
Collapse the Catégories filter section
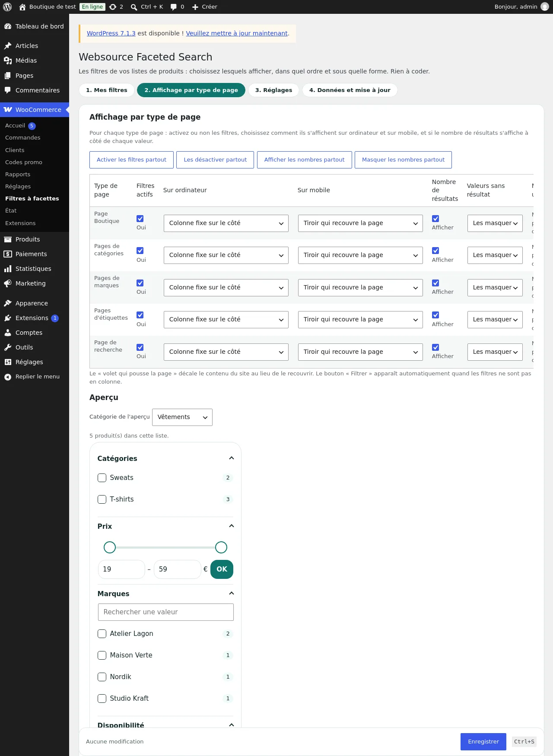tap(232, 458)
